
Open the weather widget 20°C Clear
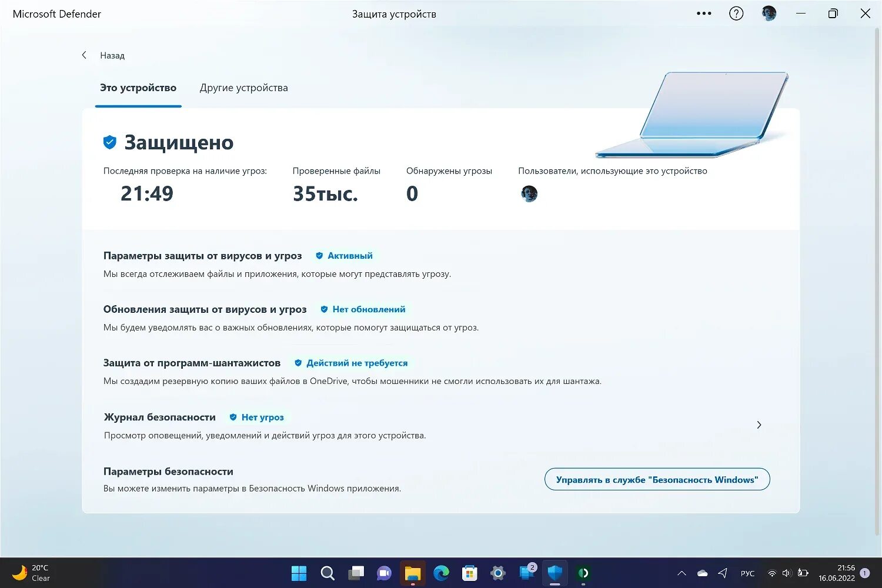[x=31, y=573]
